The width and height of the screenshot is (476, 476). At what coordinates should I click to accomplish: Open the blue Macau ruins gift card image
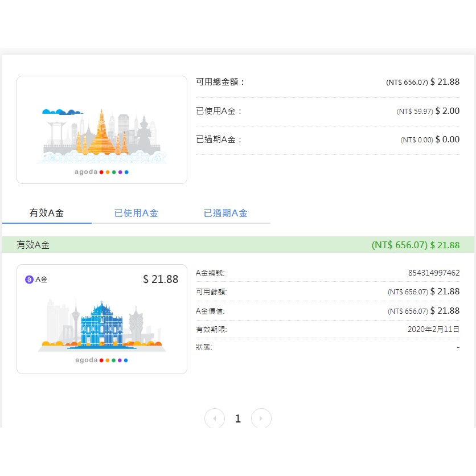point(102,319)
